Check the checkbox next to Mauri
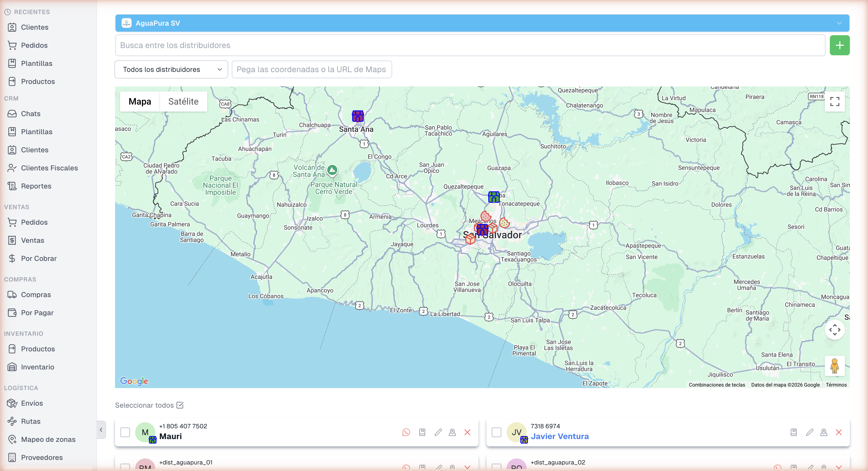The width and height of the screenshot is (868, 471). pyautogui.click(x=125, y=432)
